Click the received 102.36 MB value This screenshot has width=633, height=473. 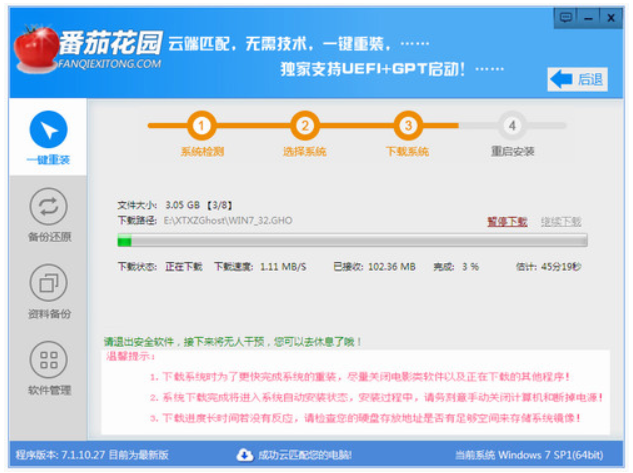pyautogui.click(x=392, y=267)
